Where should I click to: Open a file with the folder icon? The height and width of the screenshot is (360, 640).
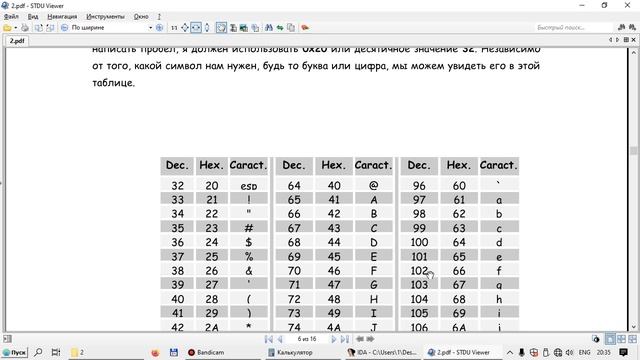[x=7, y=28]
